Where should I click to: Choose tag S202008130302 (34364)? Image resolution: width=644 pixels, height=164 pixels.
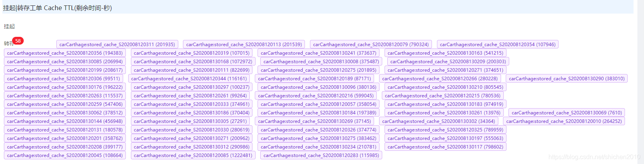[x=439, y=121]
